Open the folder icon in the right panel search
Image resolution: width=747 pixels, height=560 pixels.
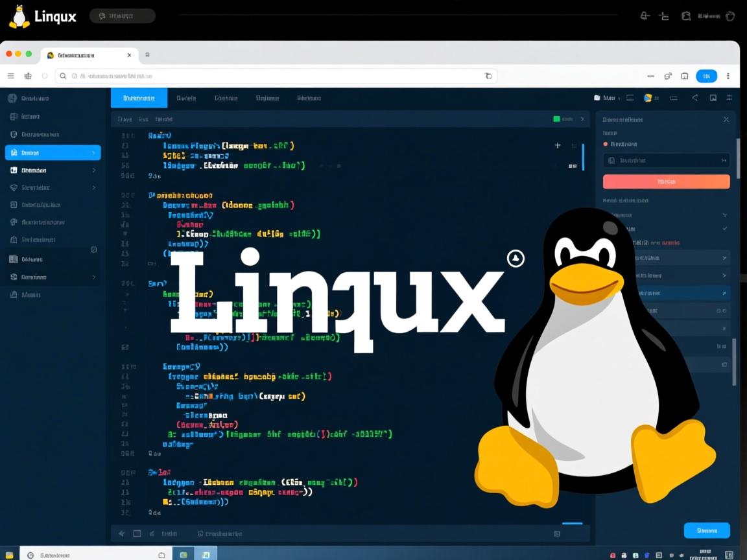pos(611,160)
